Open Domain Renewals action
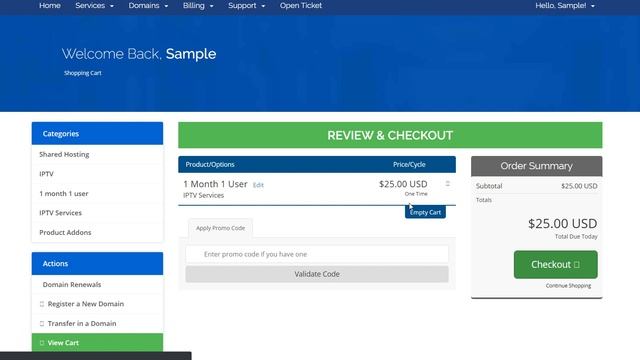 point(97,284)
